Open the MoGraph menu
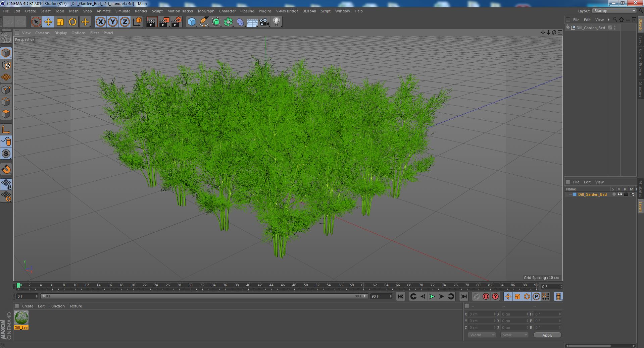Screen dimensions: 644x348 click(206, 11)
